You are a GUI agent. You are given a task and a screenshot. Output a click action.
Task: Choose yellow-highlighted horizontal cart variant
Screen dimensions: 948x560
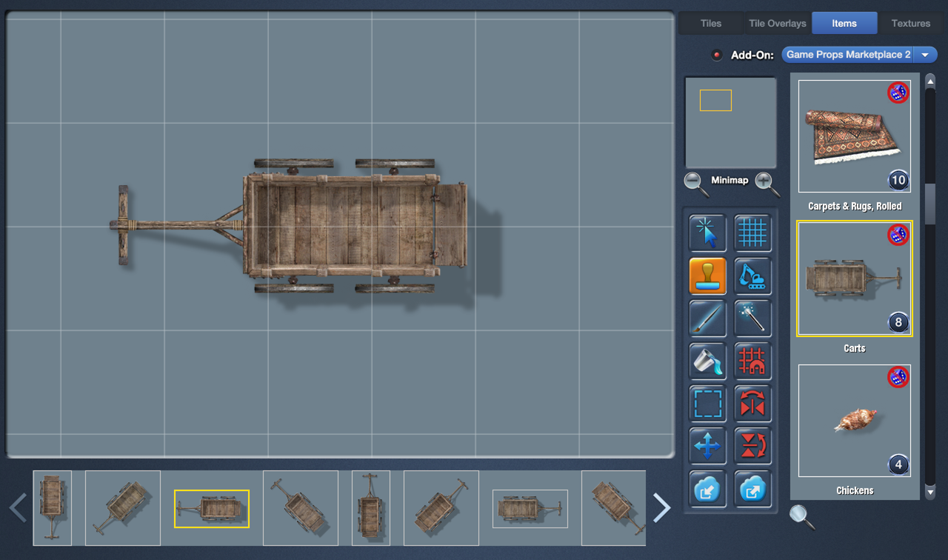coord(212,508)
